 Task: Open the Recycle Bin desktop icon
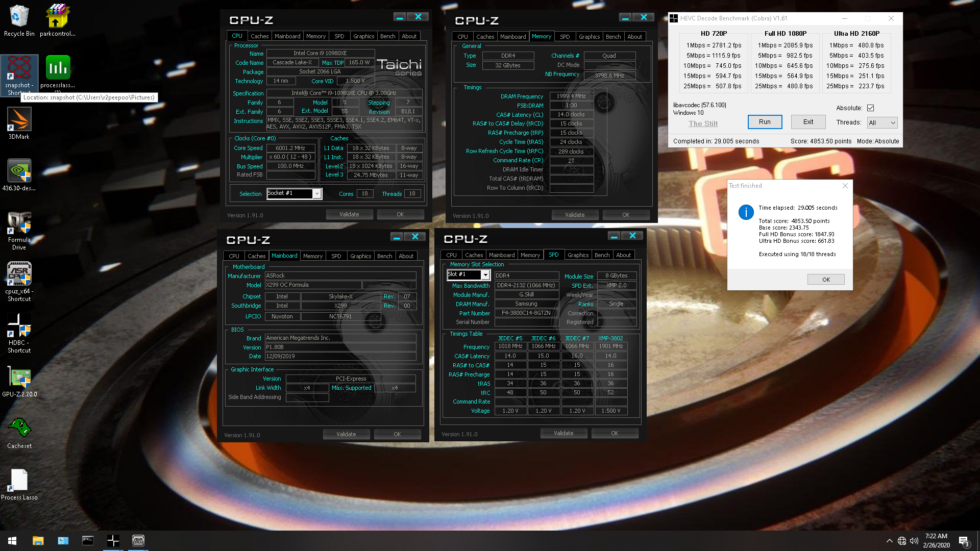pyautogui.click(x=19, y=21)
